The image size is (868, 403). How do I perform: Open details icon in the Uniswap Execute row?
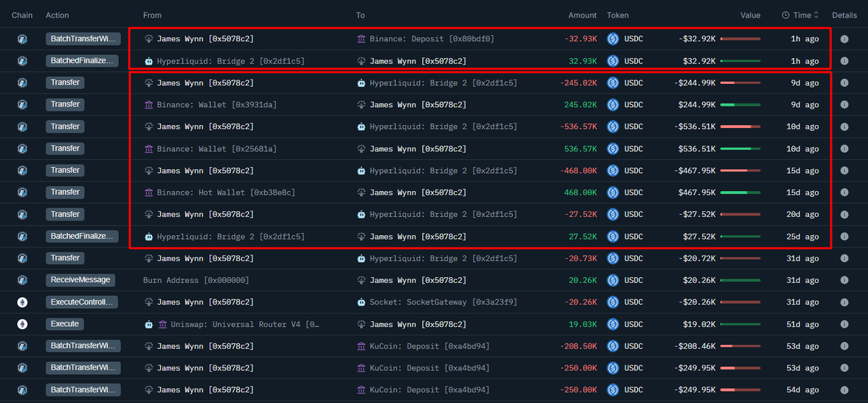point(844,324)
